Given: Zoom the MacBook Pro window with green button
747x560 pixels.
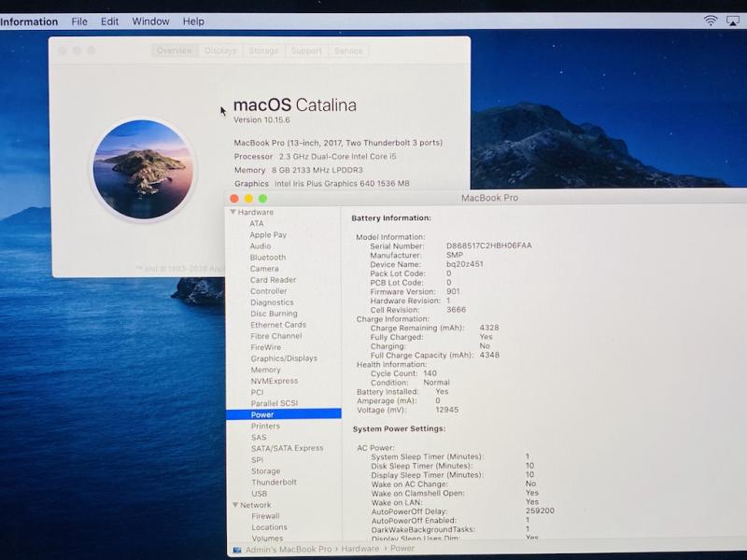Looking at the screenshot, I should pos(262,199).
